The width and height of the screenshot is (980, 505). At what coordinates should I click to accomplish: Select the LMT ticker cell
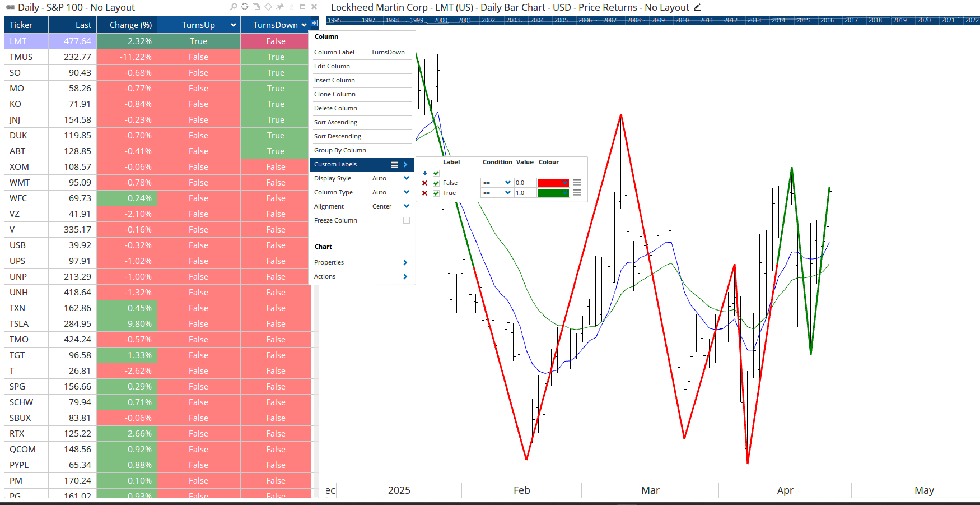pos(26,41)
